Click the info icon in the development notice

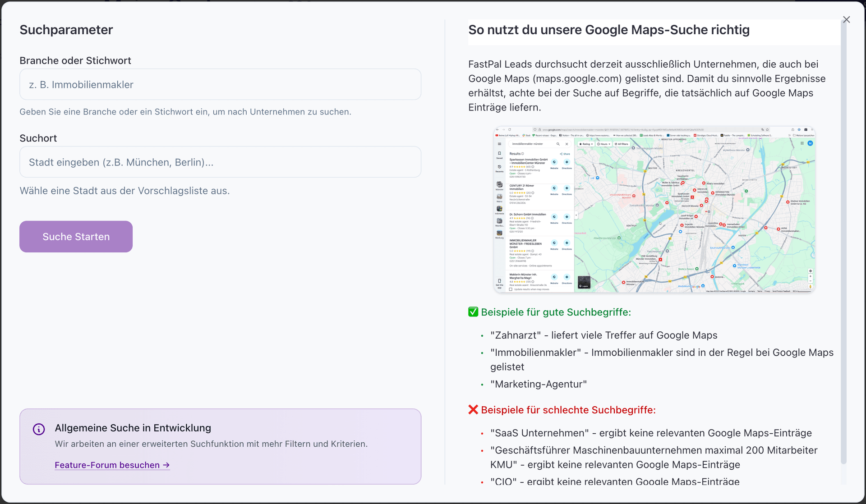click(x=39, y=429)
